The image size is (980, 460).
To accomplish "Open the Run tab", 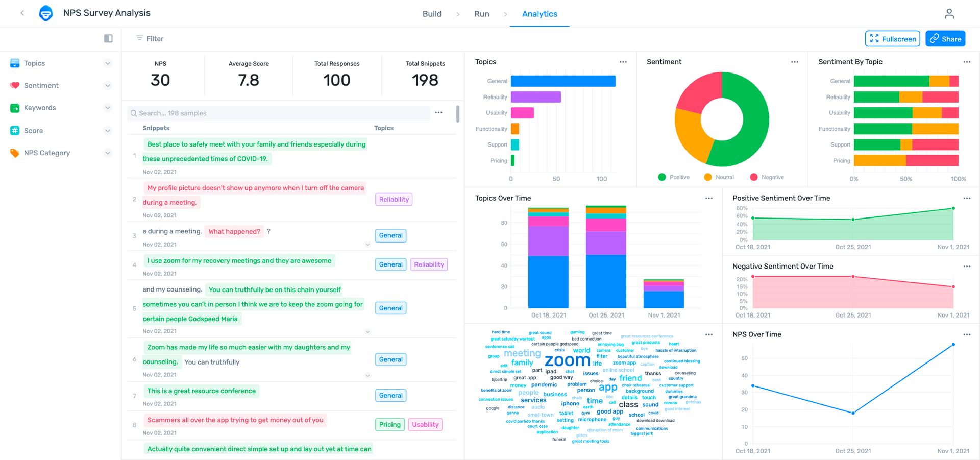I will pos(481,14).
